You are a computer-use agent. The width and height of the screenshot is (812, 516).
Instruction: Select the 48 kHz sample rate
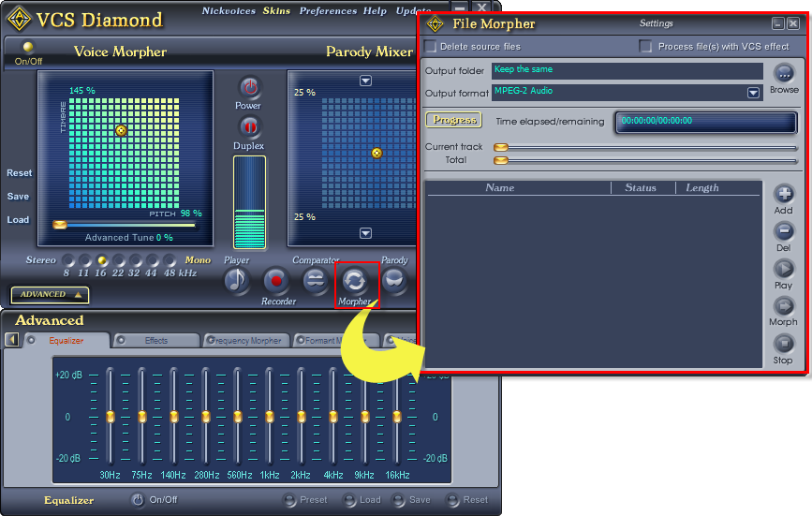tap(170, 259)
